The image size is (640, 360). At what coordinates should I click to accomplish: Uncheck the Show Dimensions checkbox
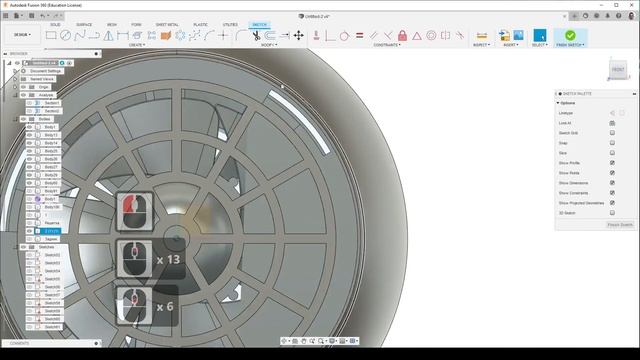point(612,183)
